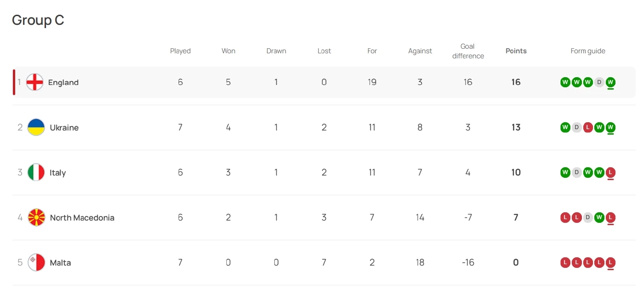Click North Macedonia's green win form badge
644x289 pixels.
[x=599, y=217]
